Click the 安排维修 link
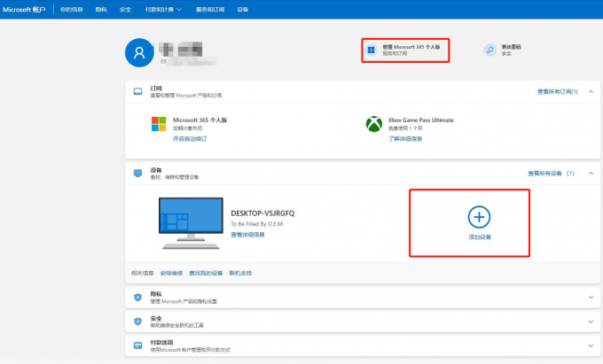The height and width of the screenshot is (364, 603). point(171,273)
